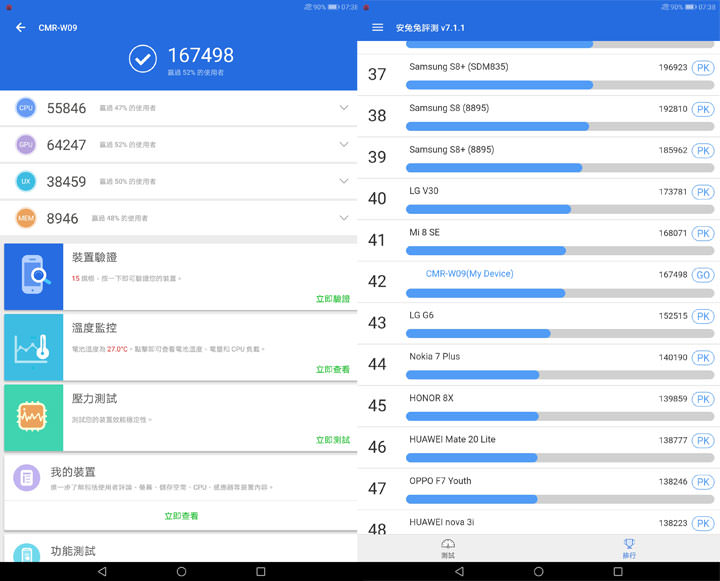Expand the CPU score details chevron
Screen dimensions: 720x581
(x=343, y=108)
